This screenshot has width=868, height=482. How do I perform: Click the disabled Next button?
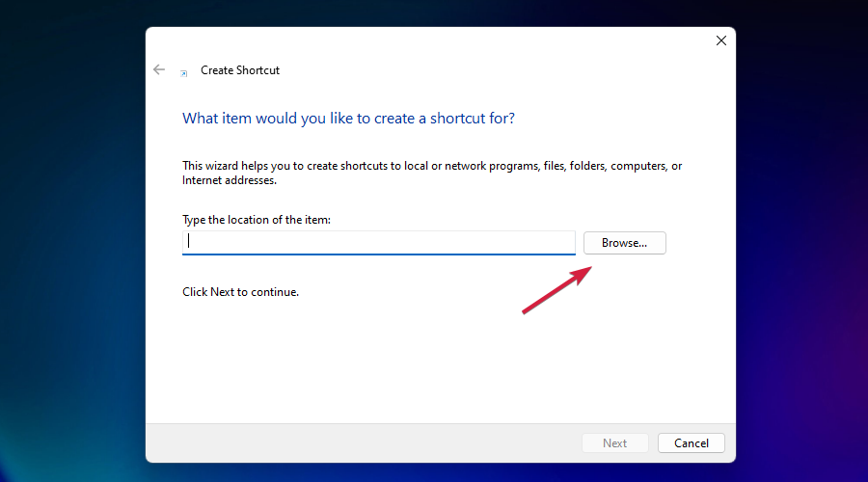pos(614,443)
